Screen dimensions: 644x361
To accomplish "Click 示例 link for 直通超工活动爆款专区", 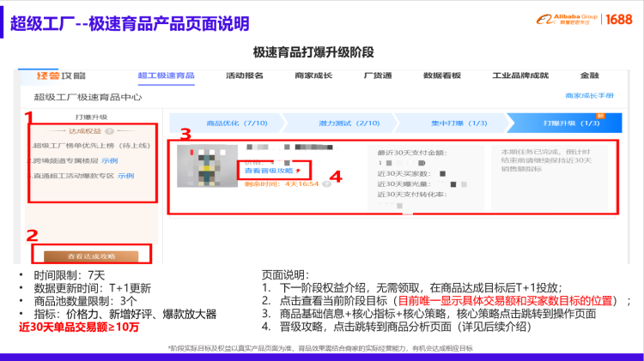I will (x=125, y=176).
